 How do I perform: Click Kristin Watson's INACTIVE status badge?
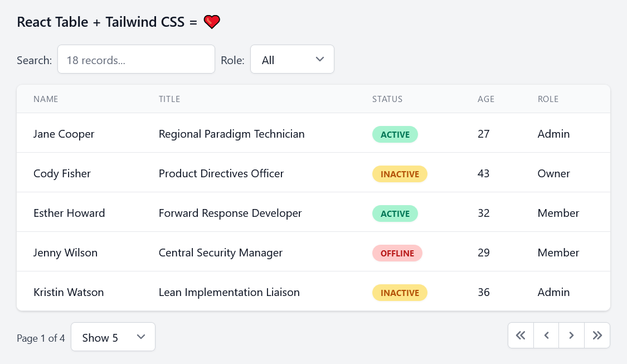pyautogui.click(x=400, y=293)
